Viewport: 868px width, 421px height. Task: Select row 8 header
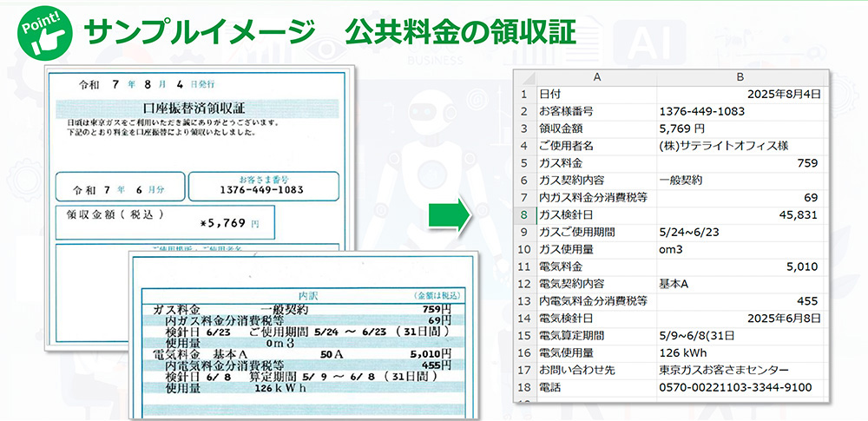click(x=523, y=215)
